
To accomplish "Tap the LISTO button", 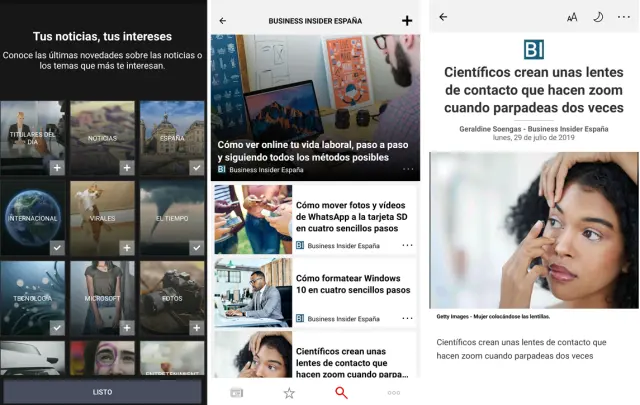I will coord(102,392).
